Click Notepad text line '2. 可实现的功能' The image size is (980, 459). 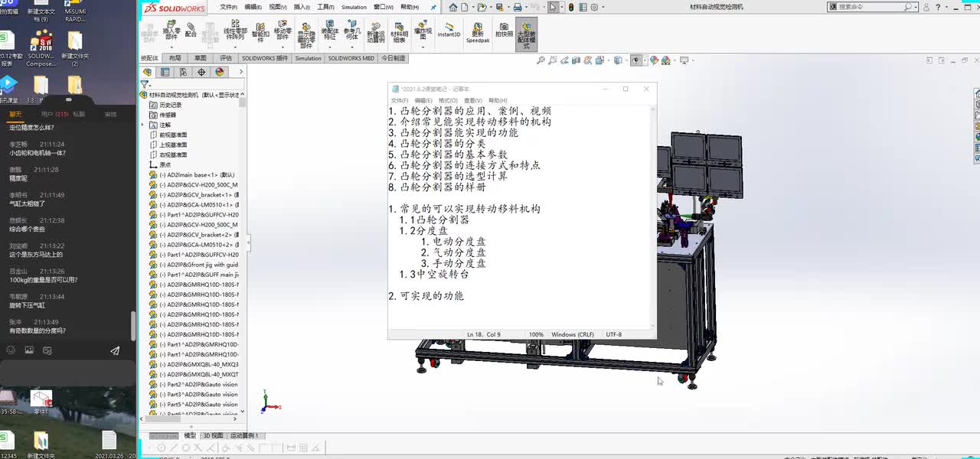tap(426, 295)
